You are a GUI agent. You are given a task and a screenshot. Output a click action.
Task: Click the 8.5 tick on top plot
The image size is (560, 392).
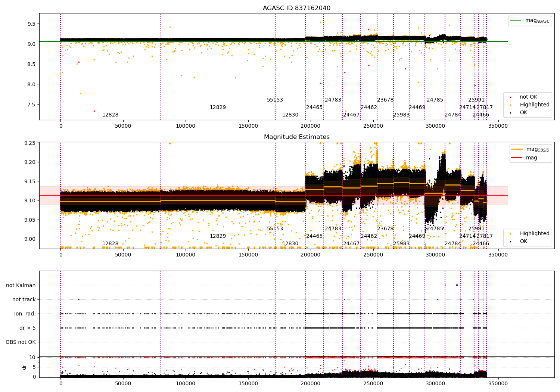coord(31,64)
